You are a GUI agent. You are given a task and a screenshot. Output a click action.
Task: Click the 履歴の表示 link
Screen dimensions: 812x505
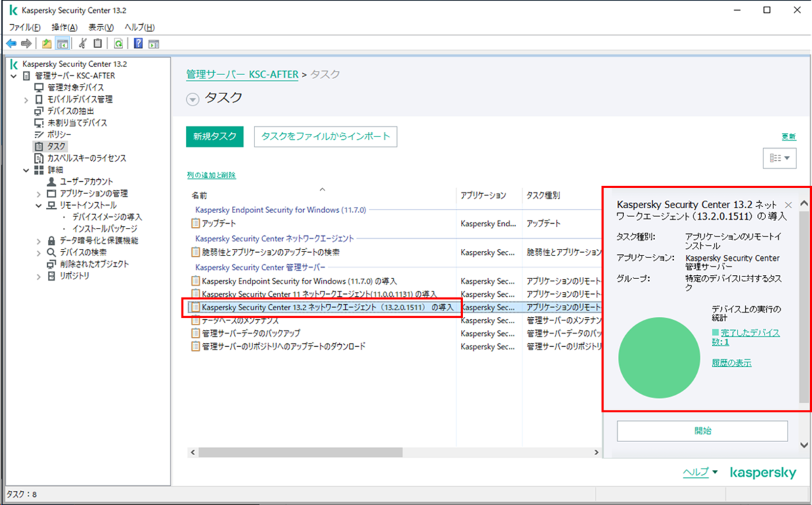click(731, 363)
